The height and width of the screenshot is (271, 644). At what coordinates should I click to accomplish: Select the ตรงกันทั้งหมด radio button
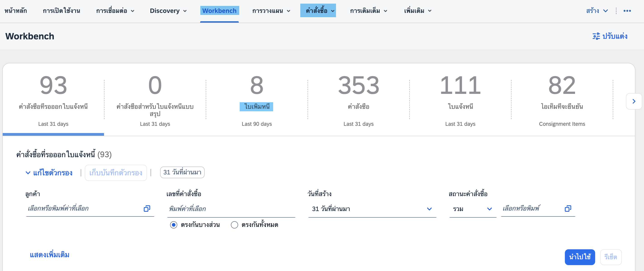[x=234, y=225]
